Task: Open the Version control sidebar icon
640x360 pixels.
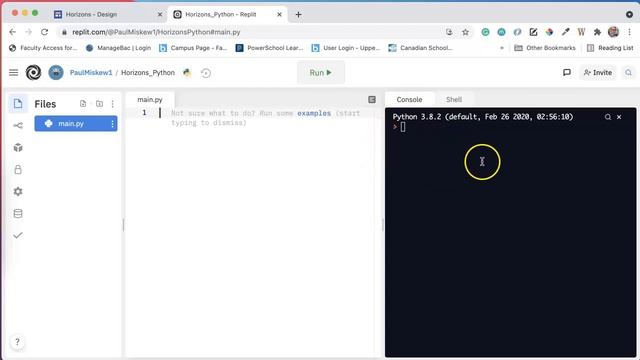Action: [18, 126]
